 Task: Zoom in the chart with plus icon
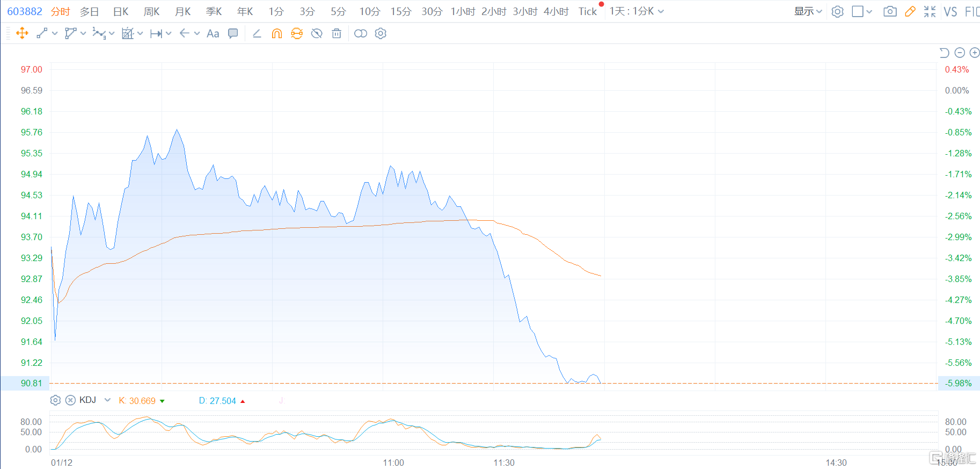[975, 53]
